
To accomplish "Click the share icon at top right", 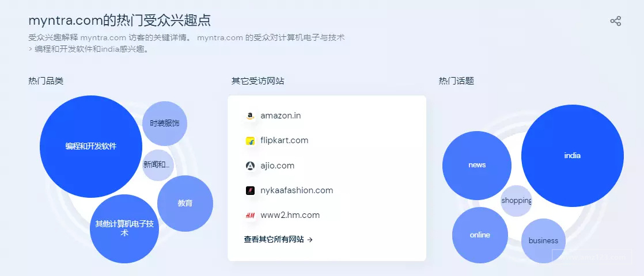I will pos(615,21).
